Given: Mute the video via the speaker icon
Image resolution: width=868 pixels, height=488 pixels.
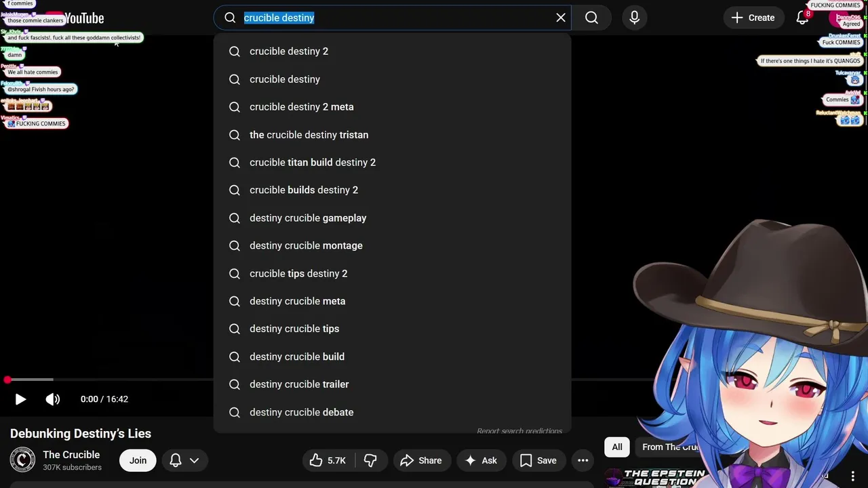Looking at the screenshot, I should point(53,399).
